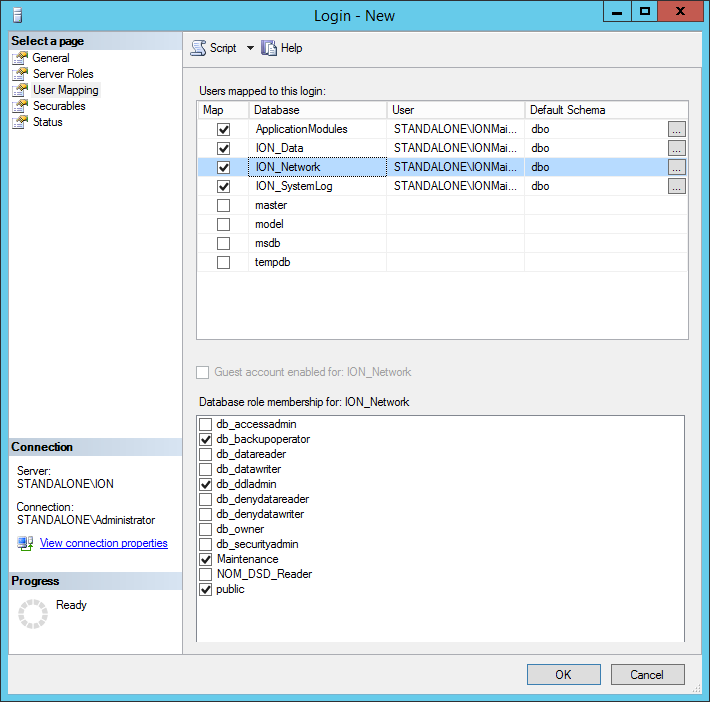
Task: Enable the db_denydatawriter role
Action: pos(206,514)
